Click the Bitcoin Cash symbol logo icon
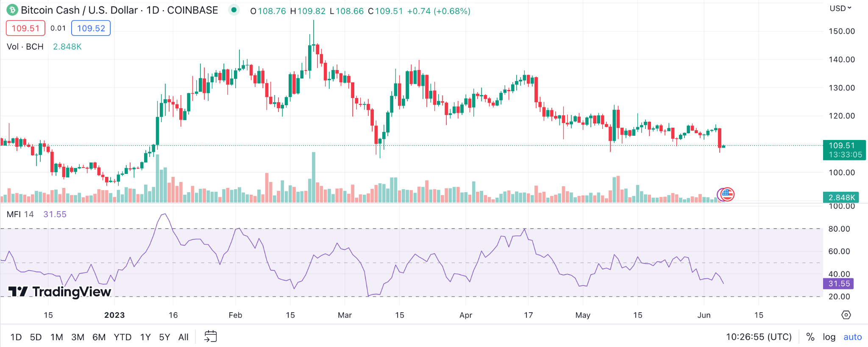868x347 pixels. click(x=12, y=10)
